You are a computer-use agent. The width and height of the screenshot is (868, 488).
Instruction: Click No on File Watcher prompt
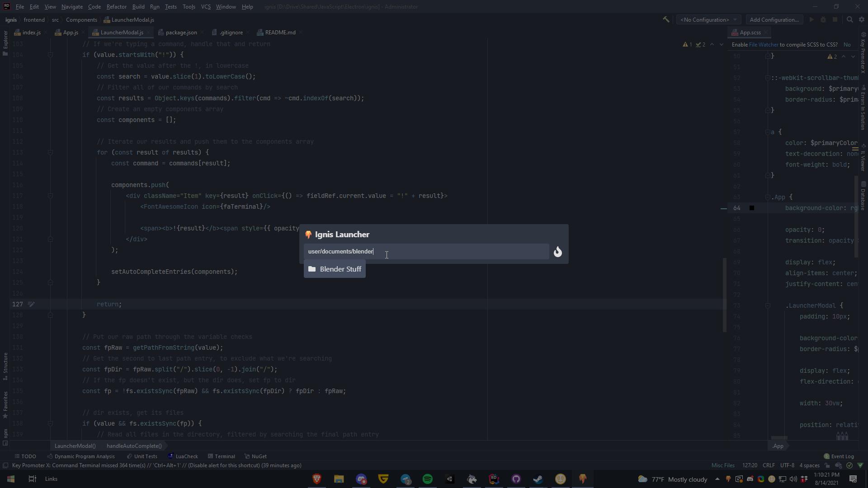point(847,45)
